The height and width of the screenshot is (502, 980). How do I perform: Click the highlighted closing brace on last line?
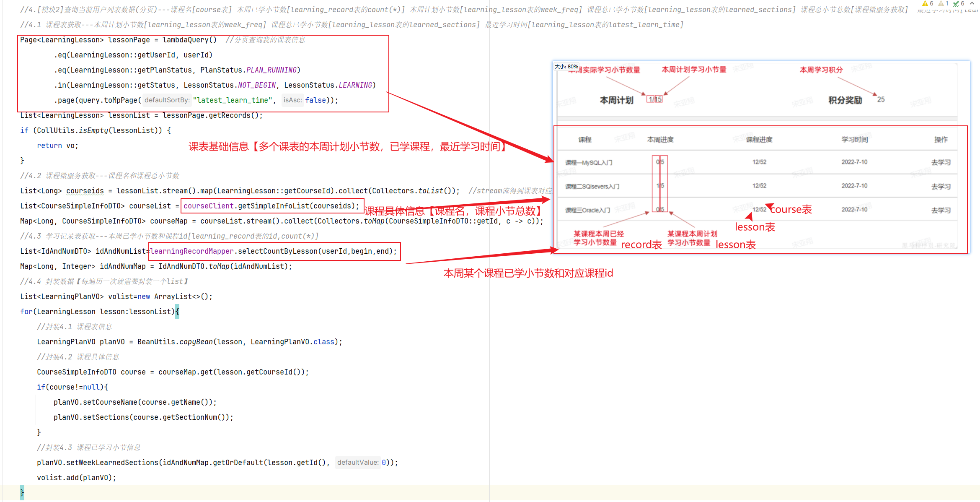[x=22, y=493]
